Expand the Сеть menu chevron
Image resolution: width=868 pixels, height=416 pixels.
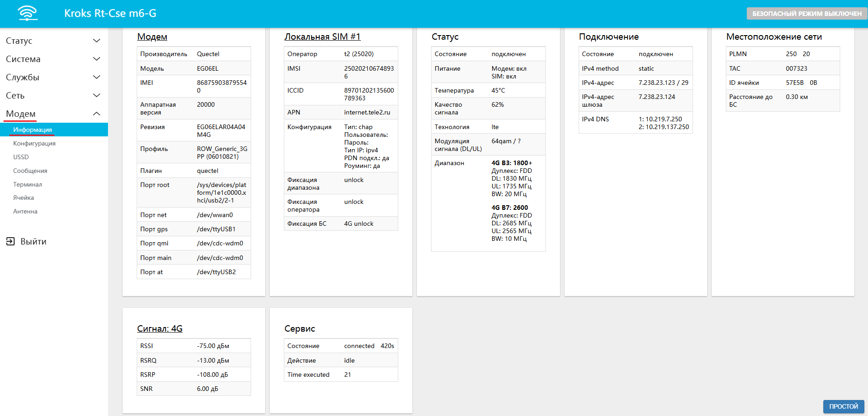[97, 95]
